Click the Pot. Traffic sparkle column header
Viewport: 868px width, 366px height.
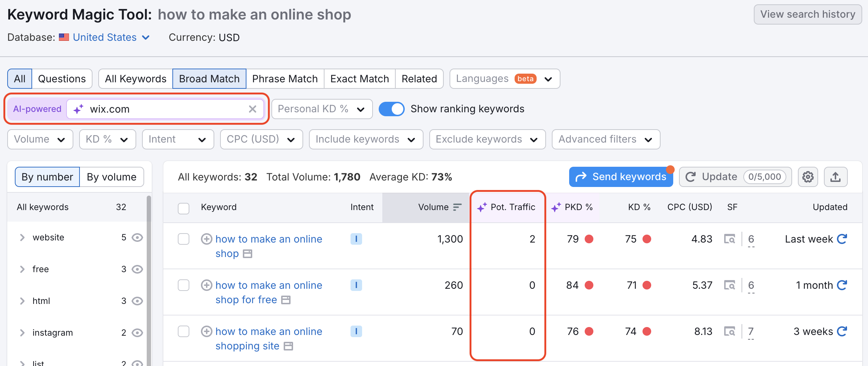coord(506,207)
